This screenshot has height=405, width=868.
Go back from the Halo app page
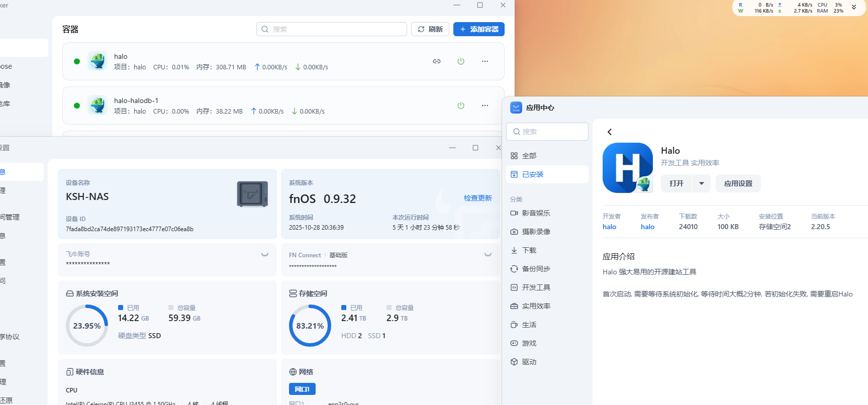(610, 132)
